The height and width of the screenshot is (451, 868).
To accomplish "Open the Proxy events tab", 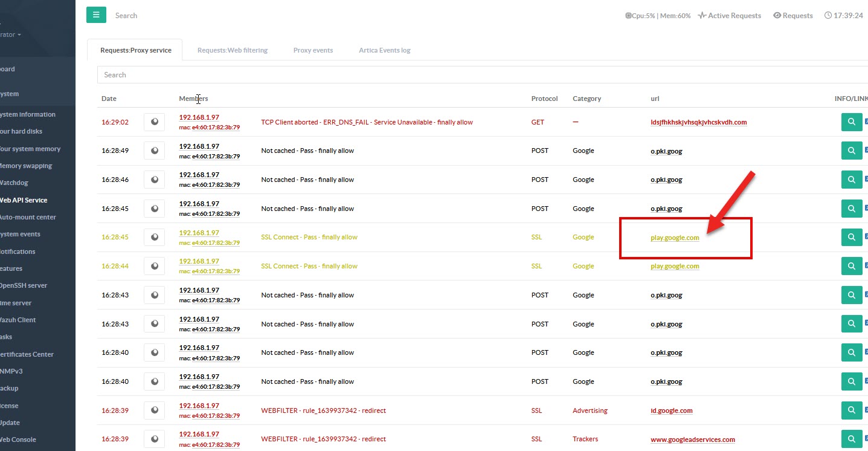I will [313, 50].
